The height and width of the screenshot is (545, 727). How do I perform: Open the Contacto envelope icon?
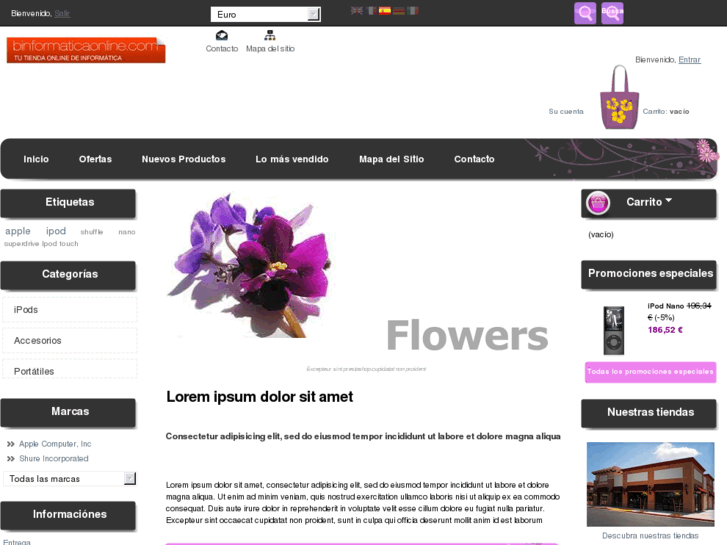point(222,35)
